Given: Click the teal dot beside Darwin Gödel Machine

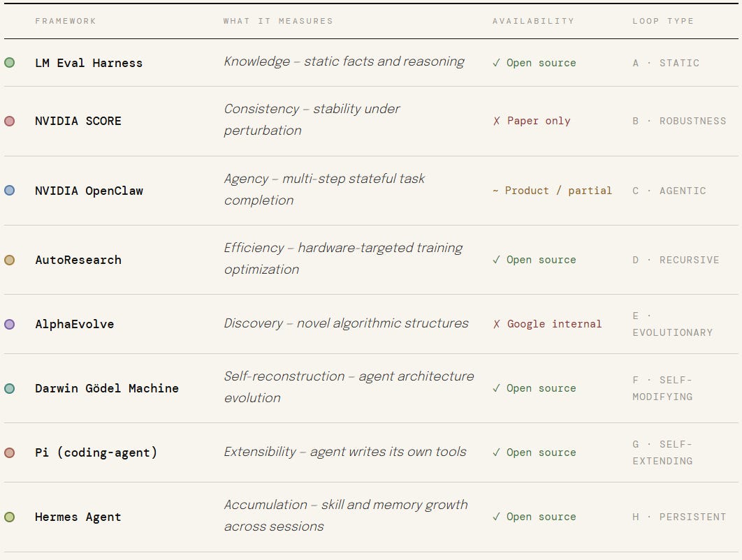Looking at the screenshot, I should 10,388.
